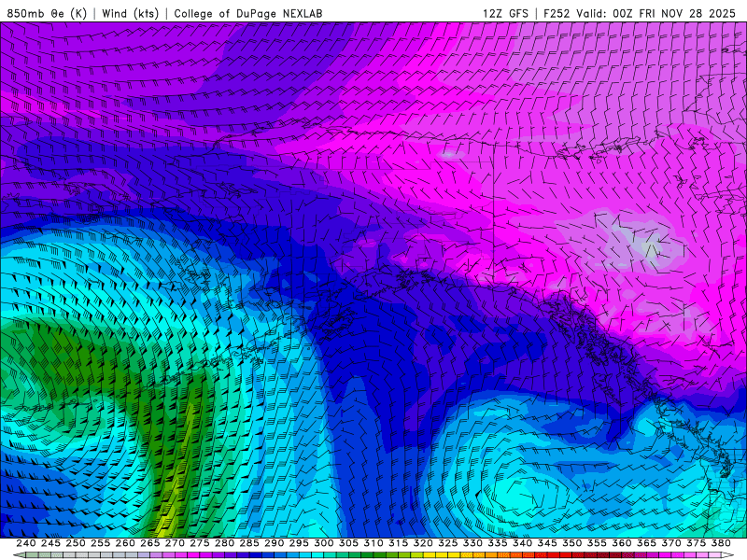The height and width of the screenshot is (560, 747).
Task: Select the 290 legend label
Action: (x=274, y=543)
